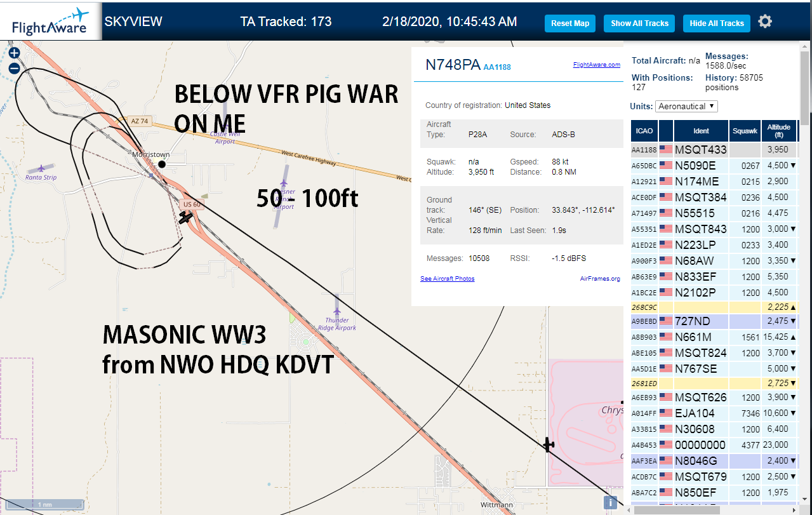
Task: Sort the table by ICAO column
Action: [644, 131]
